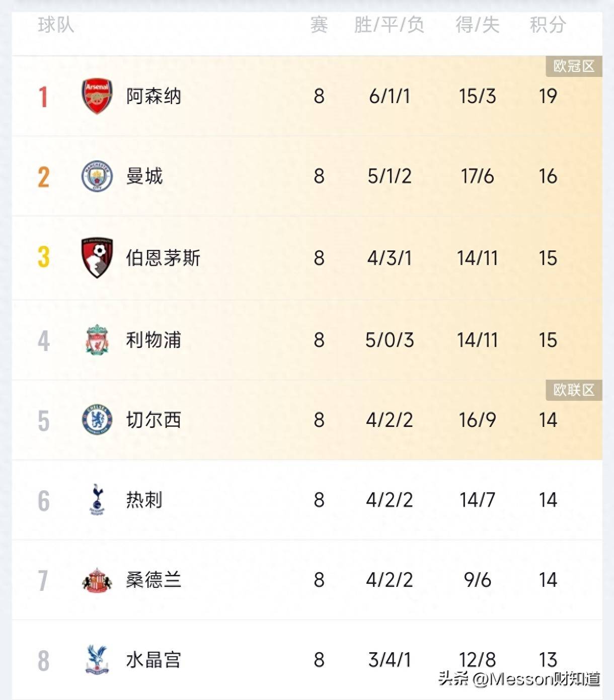Click the 球队 column header

pos(56,25)
